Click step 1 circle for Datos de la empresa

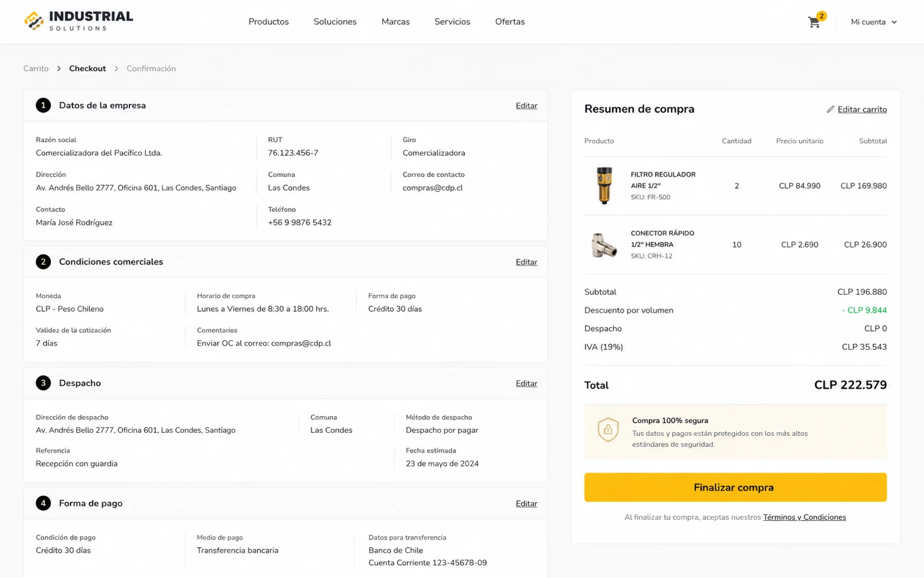pyautogui.click(x=43, y=105)
